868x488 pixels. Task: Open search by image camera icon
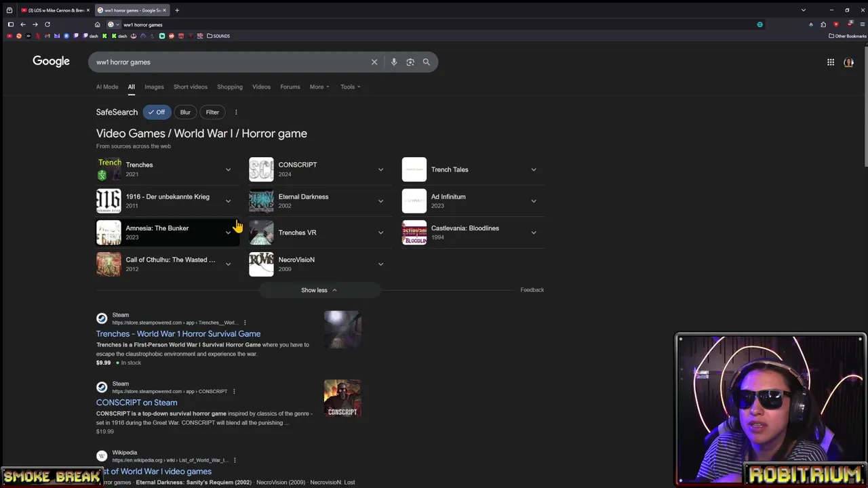pyautogui.click(x=410, y=62)
